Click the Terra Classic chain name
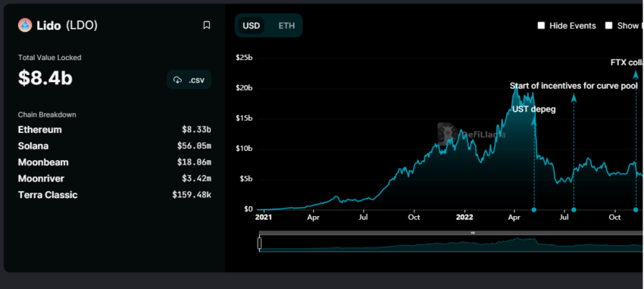Viewport: 644px width, 289px height. (48, 195)
